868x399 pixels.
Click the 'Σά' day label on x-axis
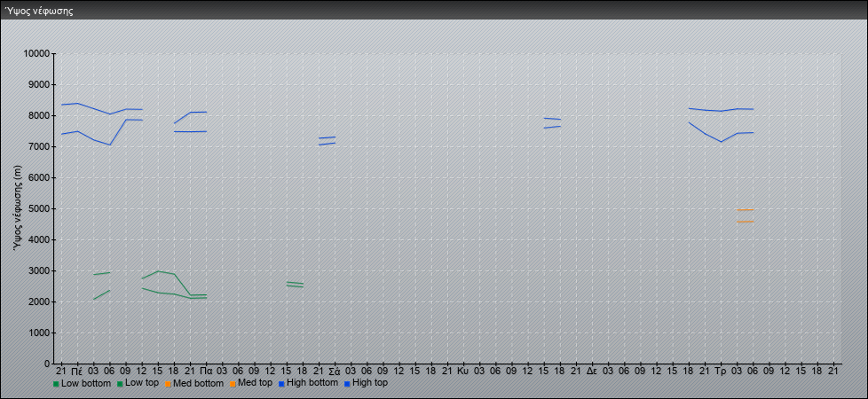click(335, 371)
